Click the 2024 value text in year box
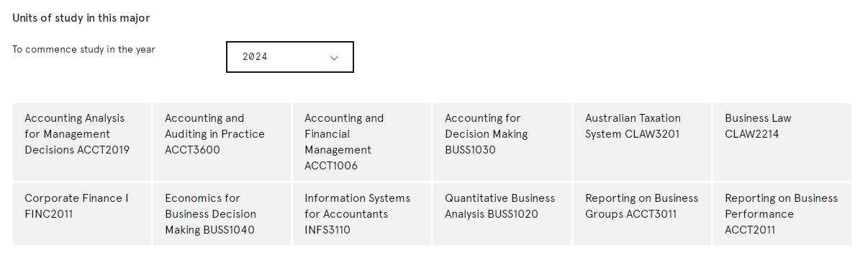This screenshot has width=868, height=261. (255, 57)
